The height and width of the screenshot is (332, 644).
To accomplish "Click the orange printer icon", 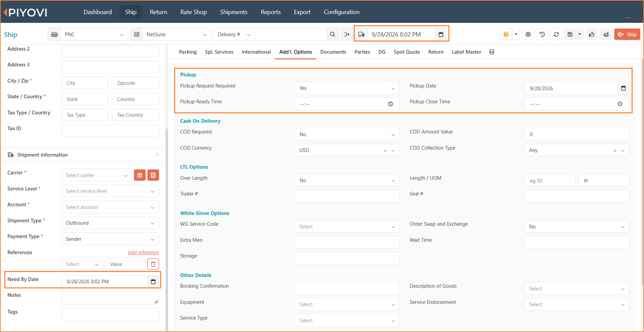I will [506, 34].
